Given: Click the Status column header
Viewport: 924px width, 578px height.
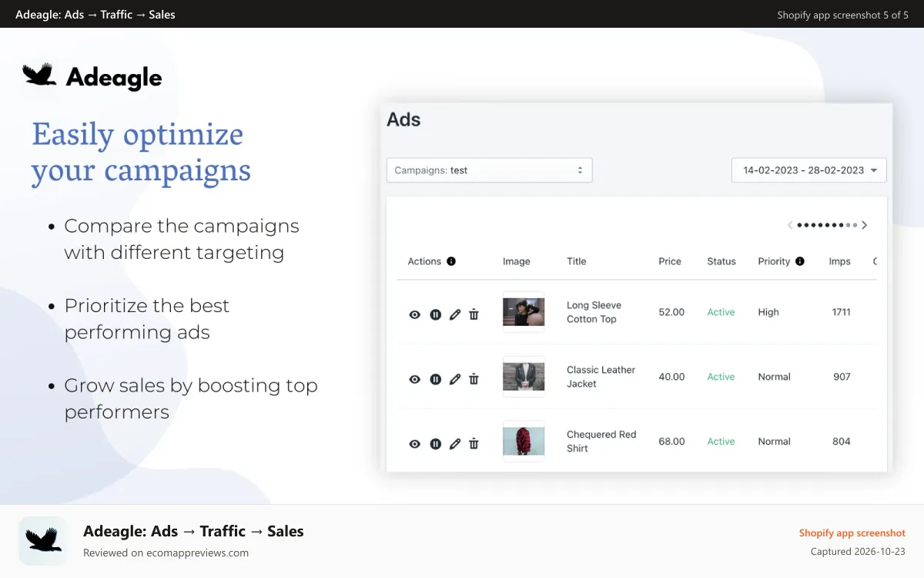Looking at the screenshot, I should click(721, 261).
